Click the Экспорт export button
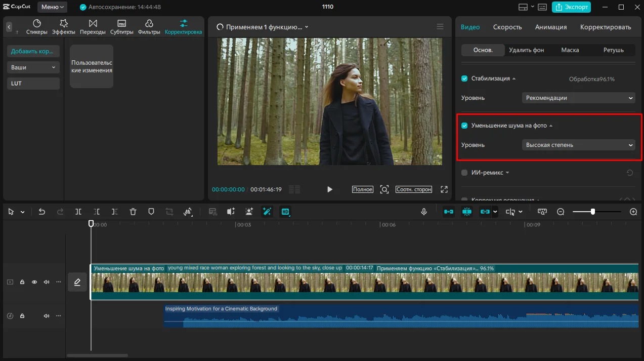Screen dimensions: 644x361 click(x=571, y=7)
